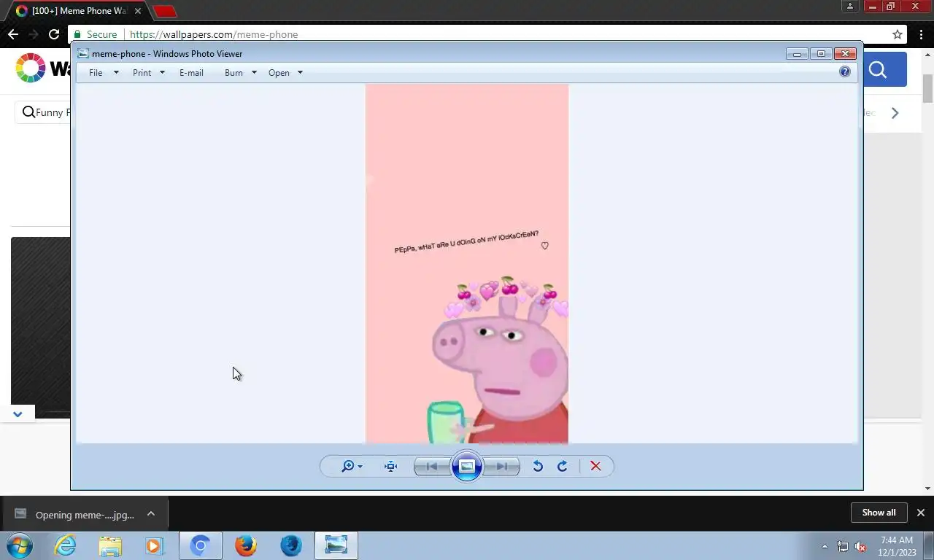The height and width of the screenshot is (560, 934).
Task: Launch Internet Explorer from the taskbar
Action: [x=66, y=545]
